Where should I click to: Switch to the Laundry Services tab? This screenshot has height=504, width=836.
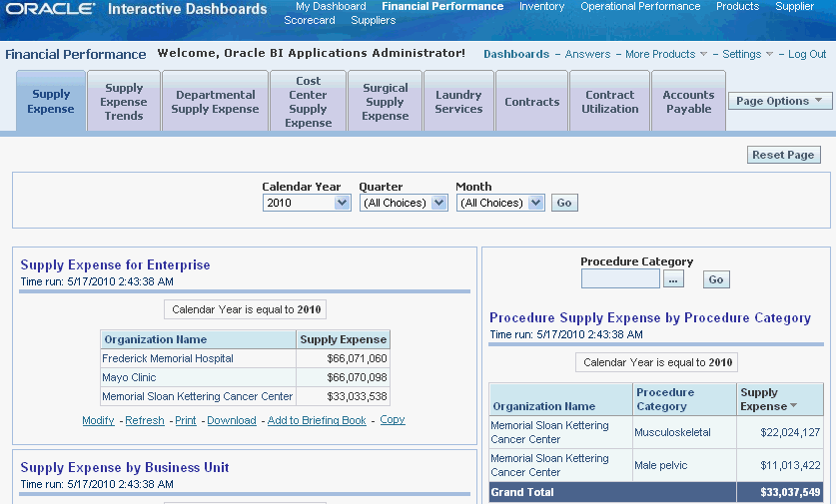pyautogui.click(x=458, y=101)
